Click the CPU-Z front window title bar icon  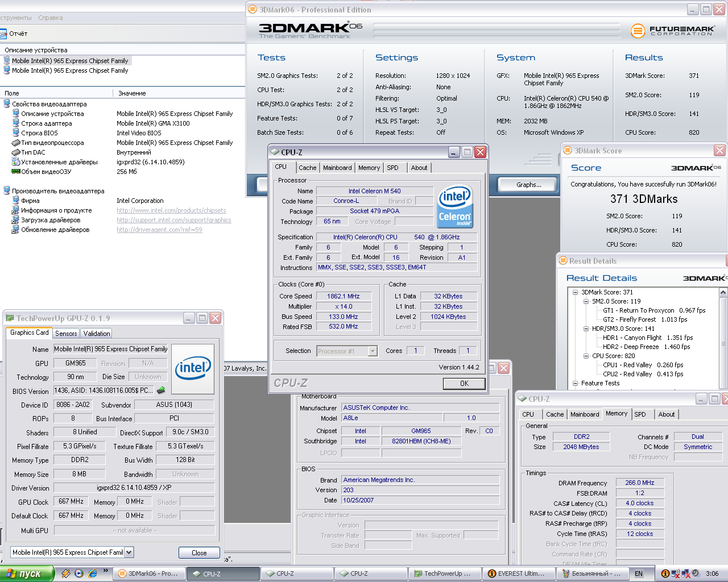pos(275,152)
